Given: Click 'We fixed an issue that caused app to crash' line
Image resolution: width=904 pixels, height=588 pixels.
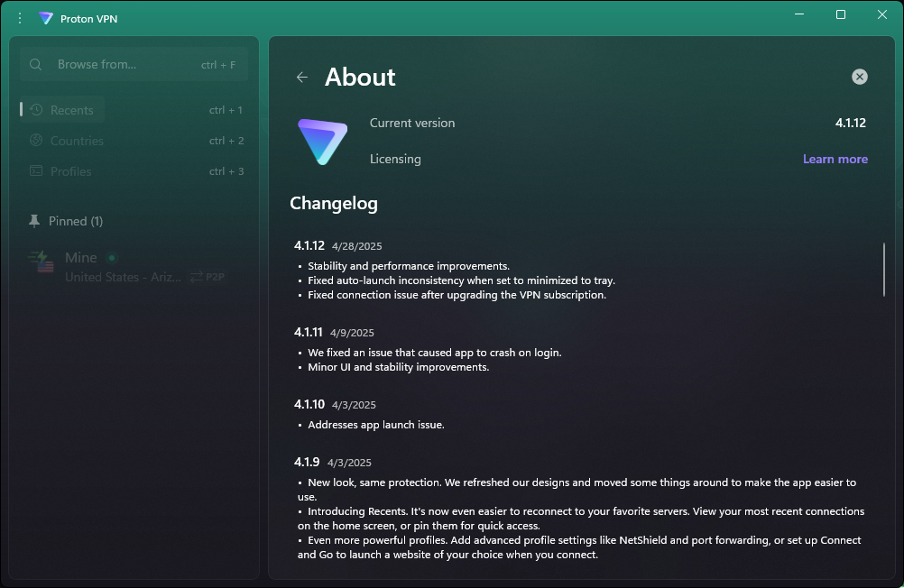Looking at the screenshot, I should click(435, 353).
